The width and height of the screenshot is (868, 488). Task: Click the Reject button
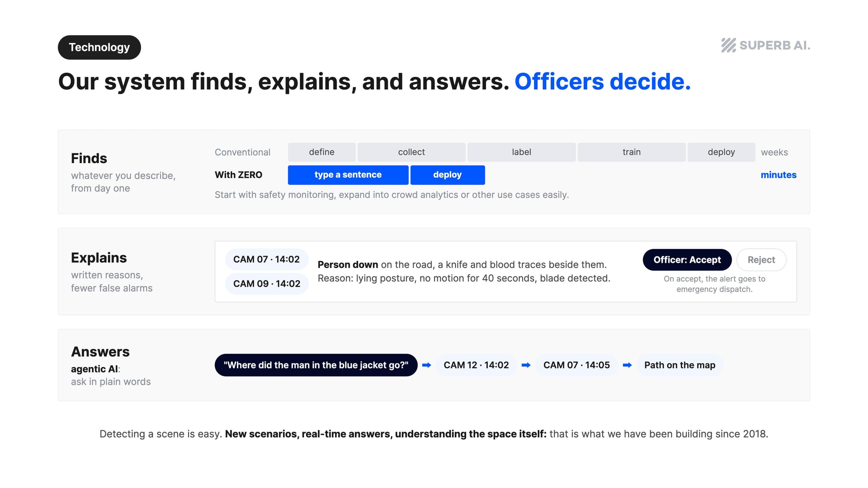point(761,260)
